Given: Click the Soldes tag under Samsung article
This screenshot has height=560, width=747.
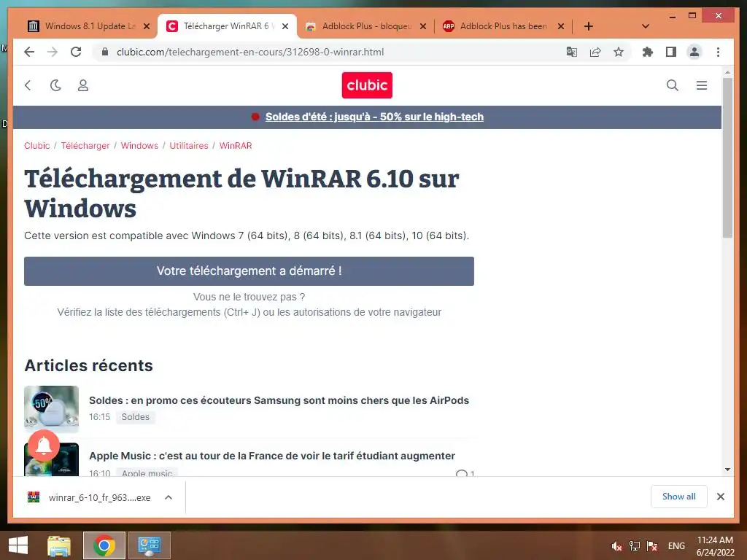Looking at the screenshot, I should [135, 416].
